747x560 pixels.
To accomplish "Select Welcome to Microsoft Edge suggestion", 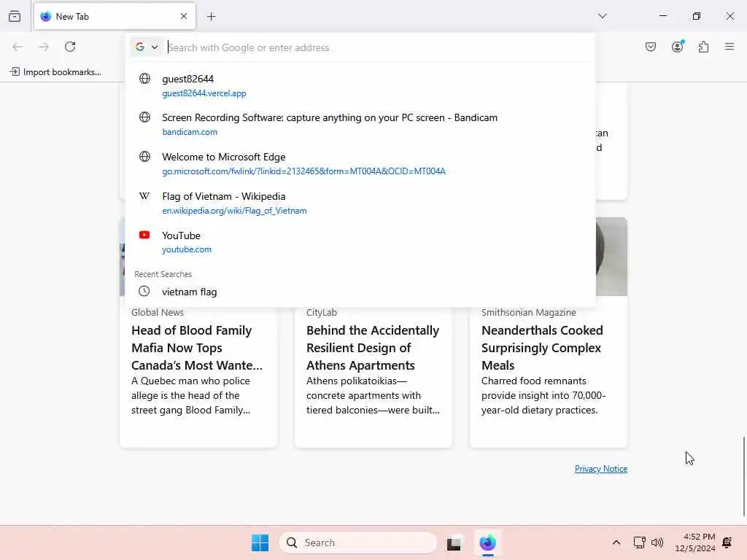I will 360,163.
